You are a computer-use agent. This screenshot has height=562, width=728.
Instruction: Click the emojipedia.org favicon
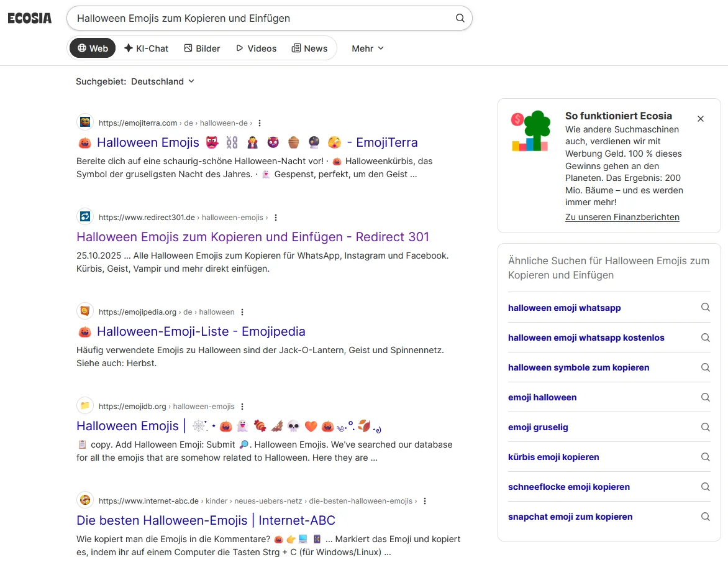point(85,311)
